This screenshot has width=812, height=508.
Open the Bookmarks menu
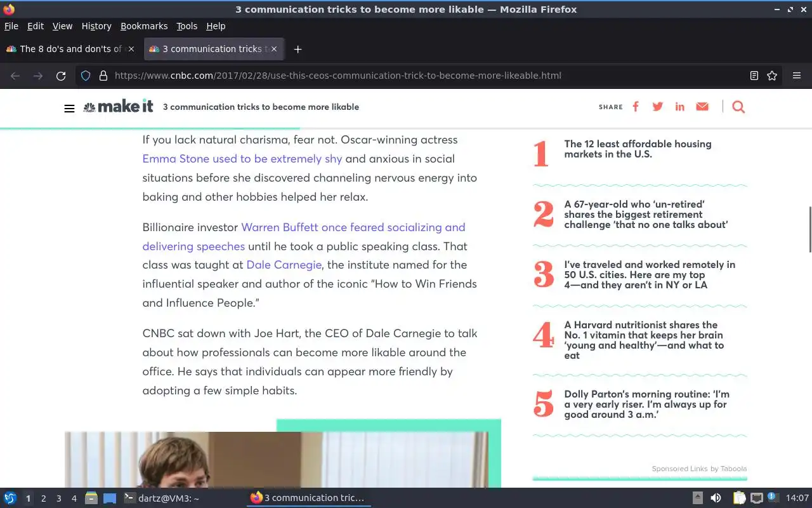click(x=144, y=26)
